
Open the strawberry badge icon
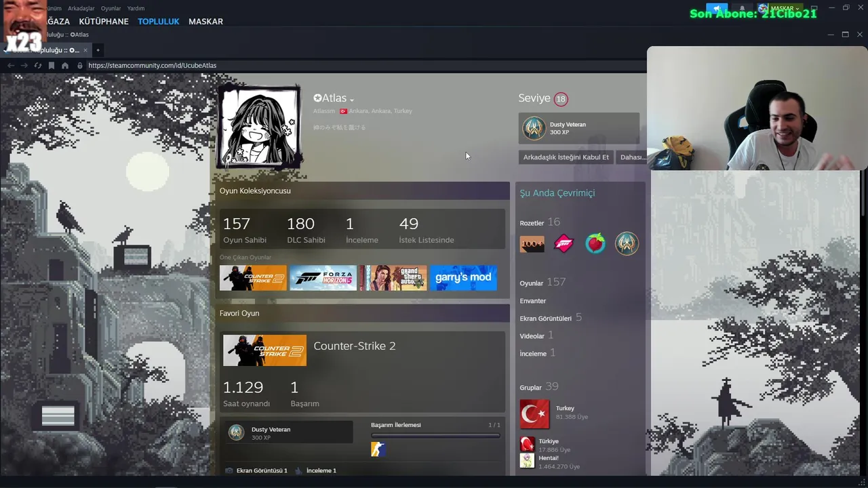(x=595, y=243)
